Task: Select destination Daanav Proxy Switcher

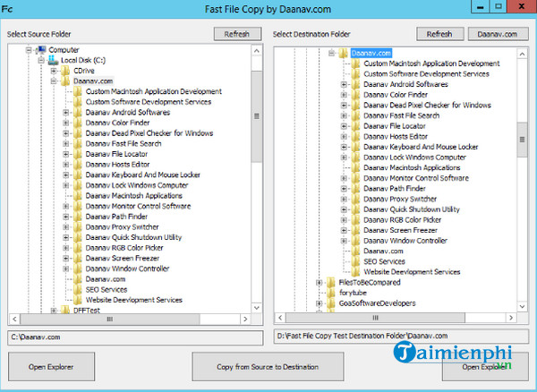Action: click(400, 199)
